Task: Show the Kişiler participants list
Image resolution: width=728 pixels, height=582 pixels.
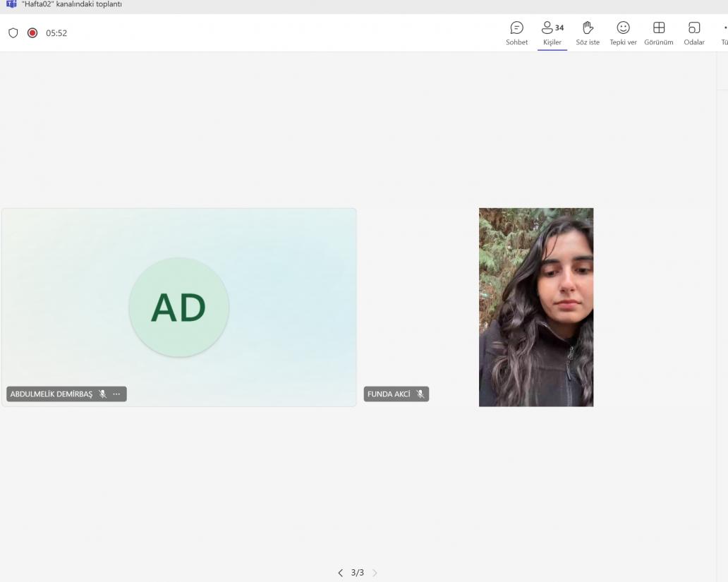Action: coord(552,33)
